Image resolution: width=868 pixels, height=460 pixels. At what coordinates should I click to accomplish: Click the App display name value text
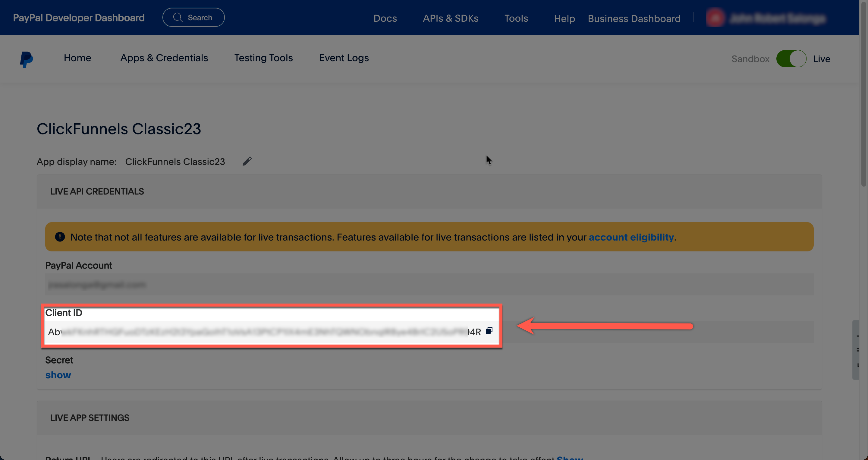(175, 162)
